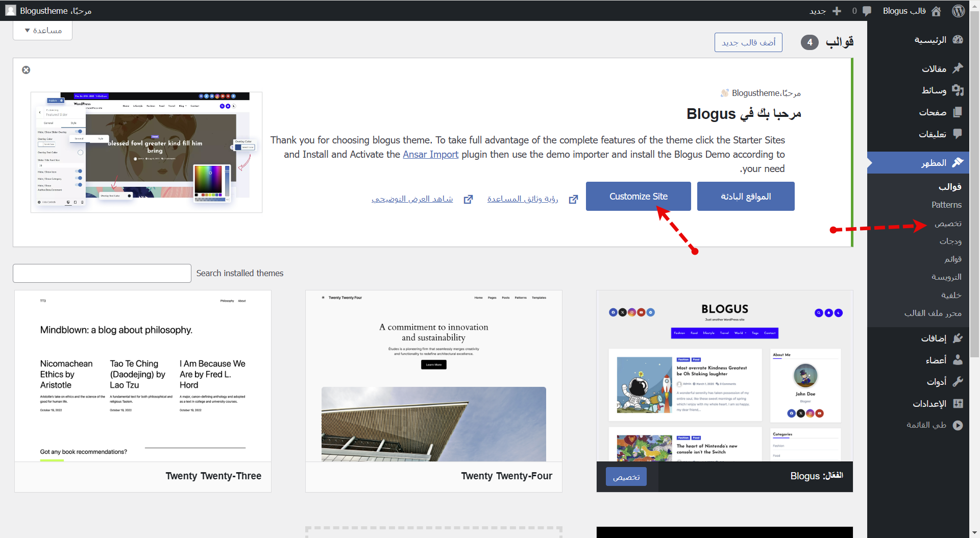Open the الإعدادات (Settings) sidebar item
This screenshot has width=980, height=538.
click(x=937, y=403)
